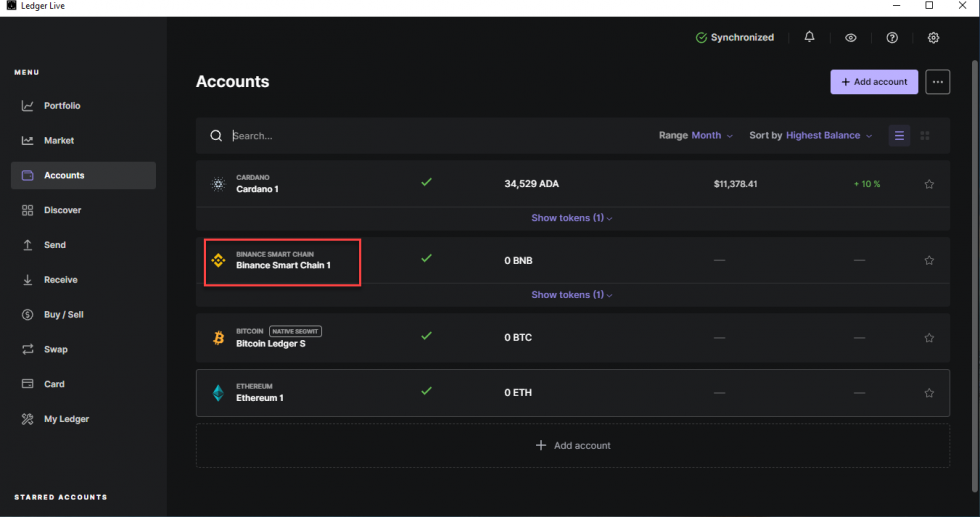Open the three-dot more options button
The height and width of the screenshot is (517, 980).
pos(937,82)
